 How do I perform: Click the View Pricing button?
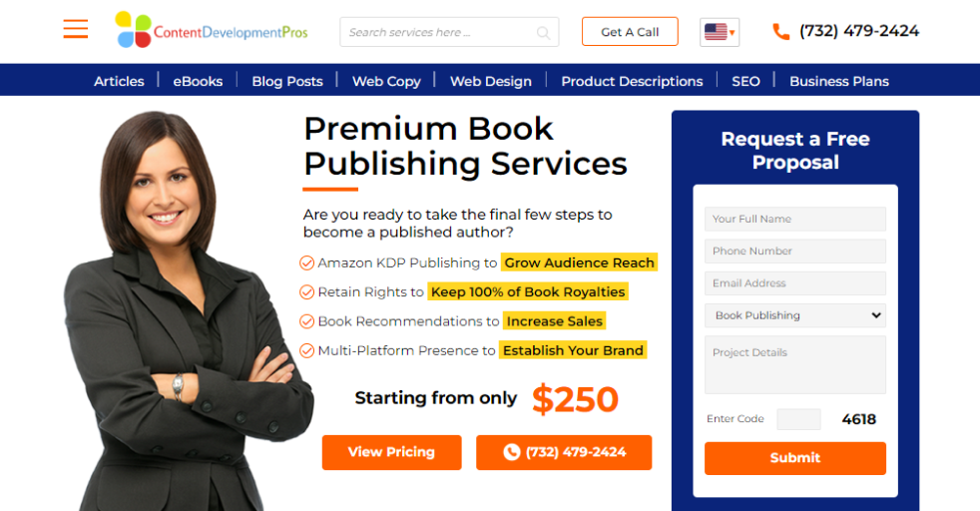tap(392, 452)
